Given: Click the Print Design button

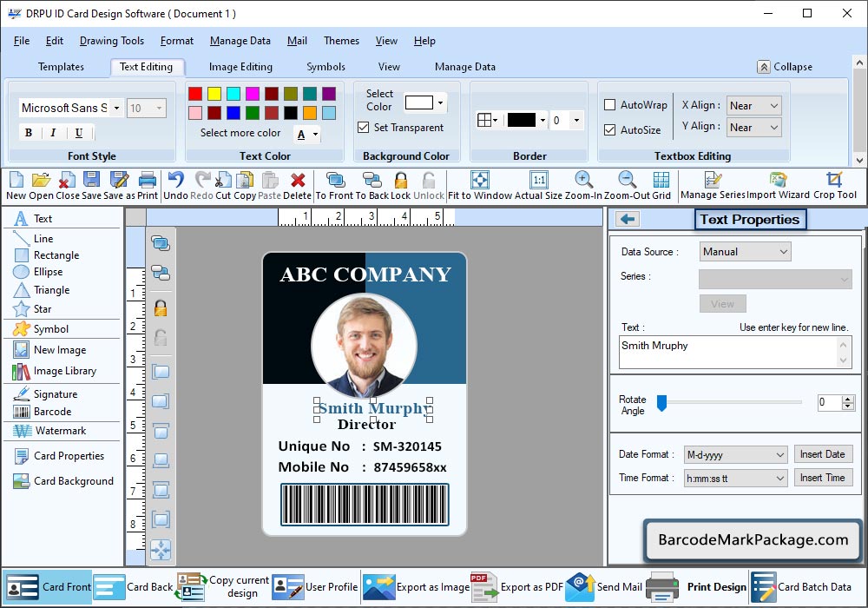Looking at the screenshot, I should click(697, 587).
